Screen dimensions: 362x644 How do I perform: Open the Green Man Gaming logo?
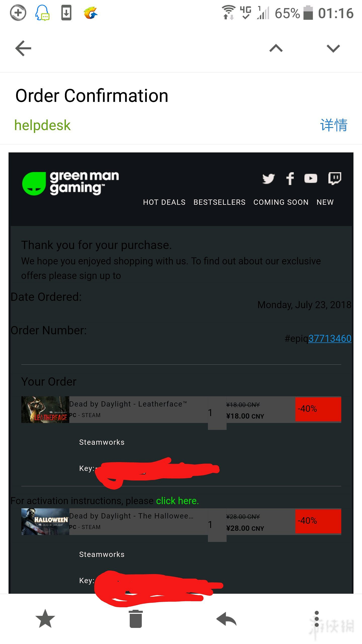pyautogui.click(x=71, y=183)
